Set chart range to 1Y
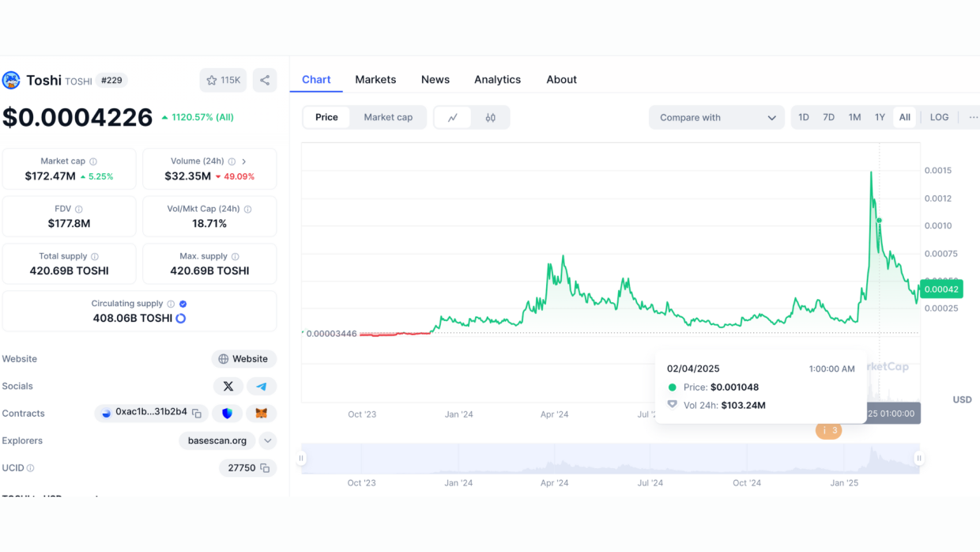 pos(880,117)
